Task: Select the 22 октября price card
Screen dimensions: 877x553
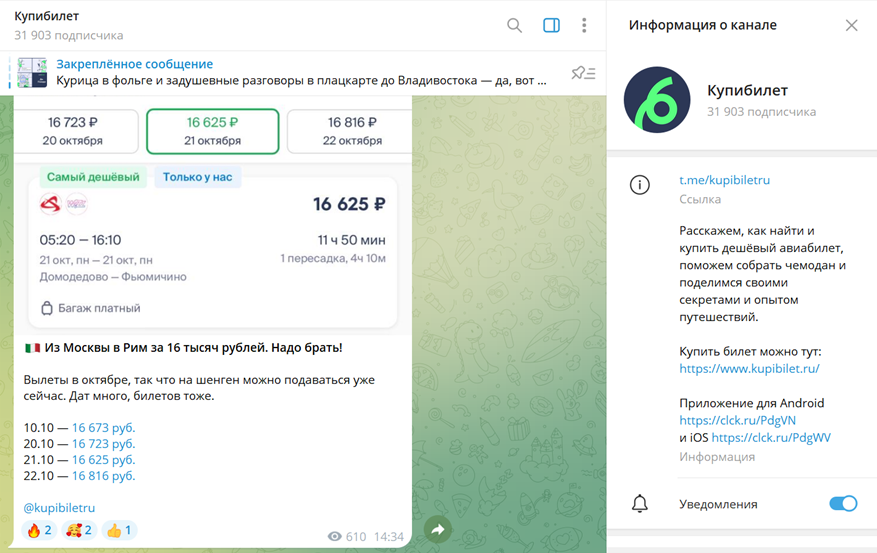Action: pos(352,131)
